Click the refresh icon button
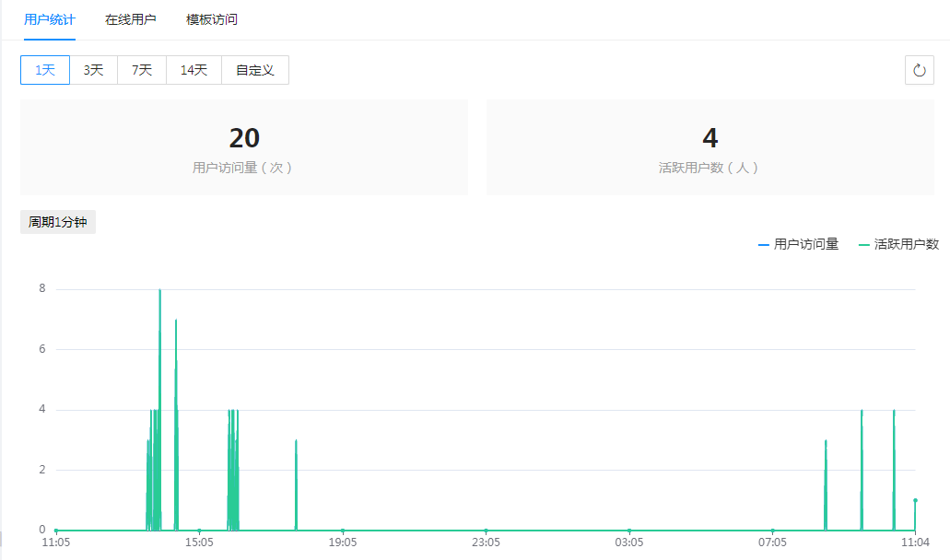 [x=919, y=70]
